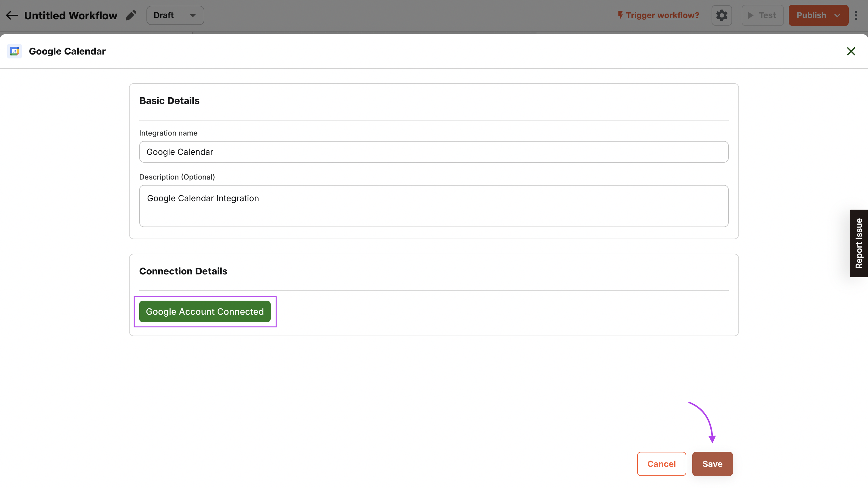Screen dimensions: 868x488
Task: Click the Description optional text area
Action: [x=434, y=205]
